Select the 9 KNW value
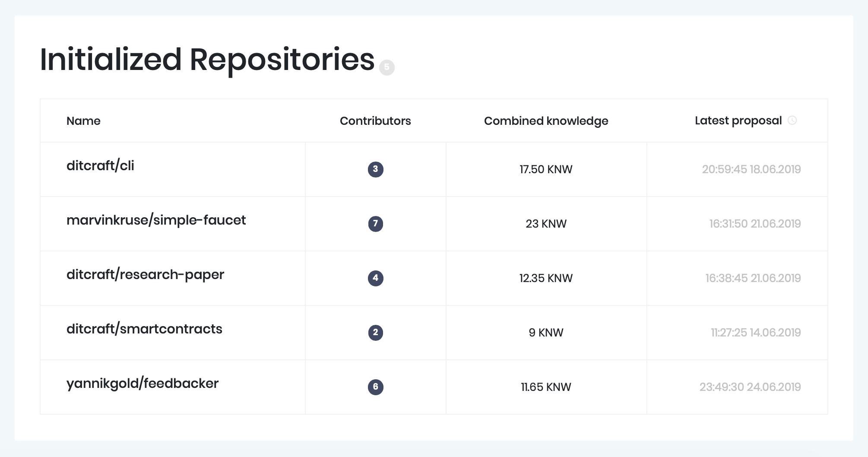The image size is (868, 457). (546, 333)
